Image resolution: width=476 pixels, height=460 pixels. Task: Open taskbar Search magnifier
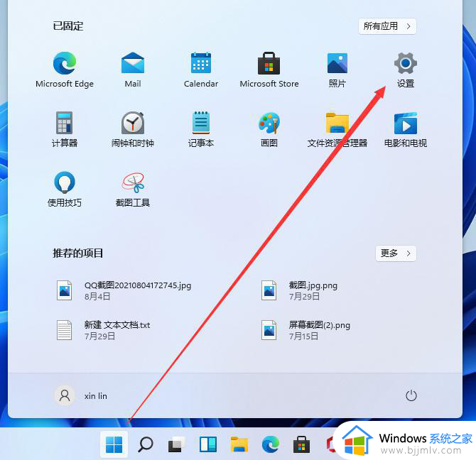[x=146, y=444]
